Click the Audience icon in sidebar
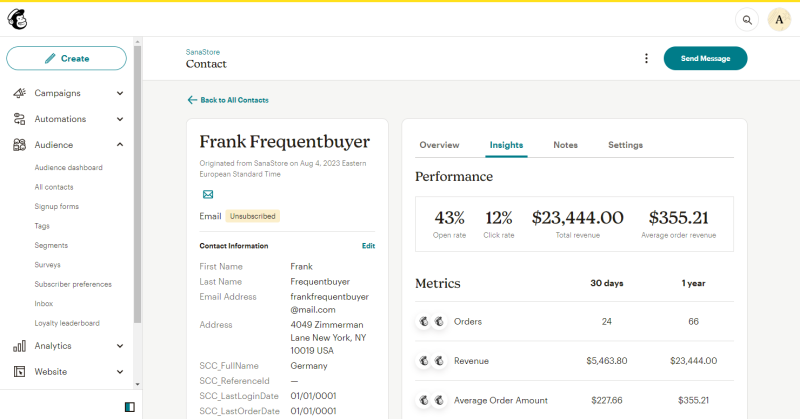The height and width of the screenshot is (419, 800). coord(19,145)
